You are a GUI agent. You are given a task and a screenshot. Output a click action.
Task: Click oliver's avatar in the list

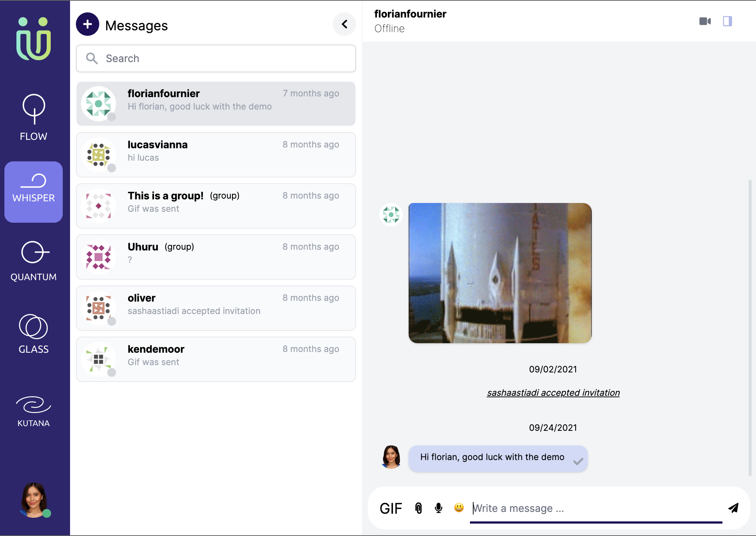99,308
